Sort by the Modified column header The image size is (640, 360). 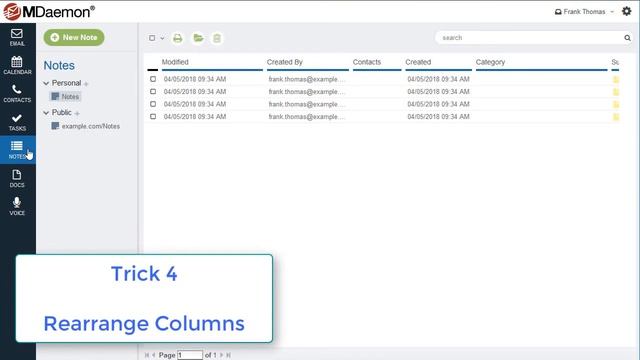175,62
